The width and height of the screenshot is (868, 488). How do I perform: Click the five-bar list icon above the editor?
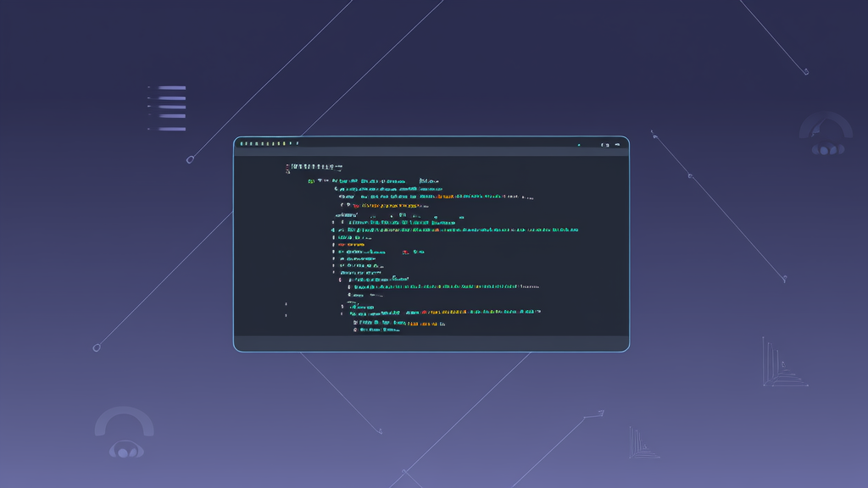click(168, 108)
